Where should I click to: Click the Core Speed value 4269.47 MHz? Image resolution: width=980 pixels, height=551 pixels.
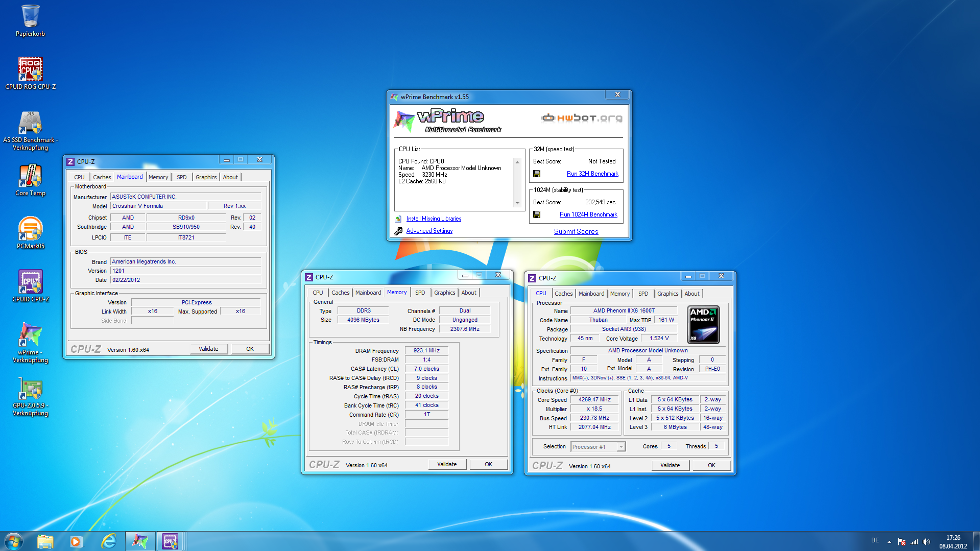[x=594, y=400]
